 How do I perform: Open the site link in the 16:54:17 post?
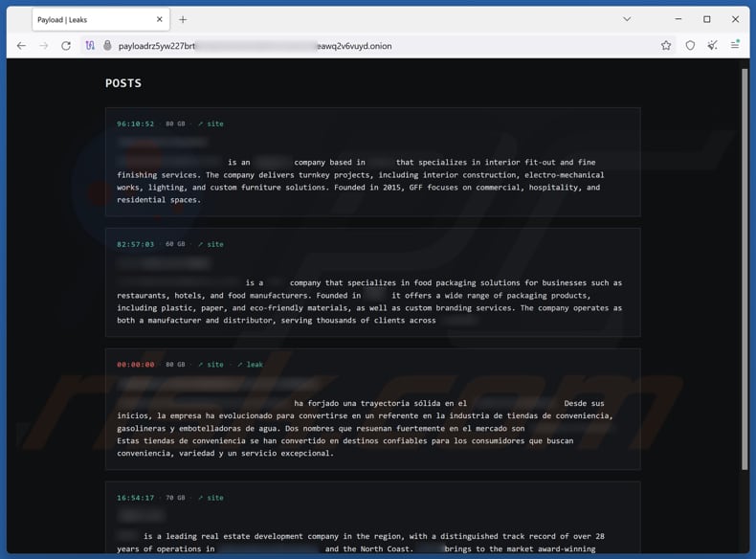(211, 498)
